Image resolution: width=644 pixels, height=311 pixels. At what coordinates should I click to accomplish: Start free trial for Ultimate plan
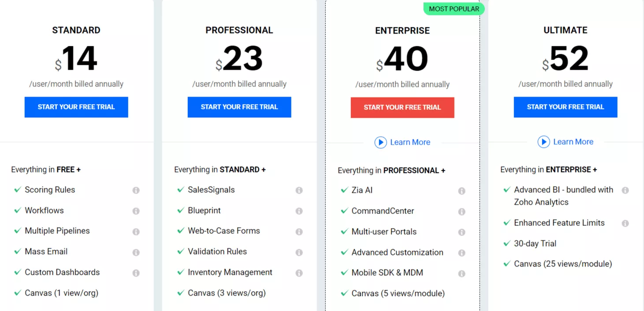[566, 107]
